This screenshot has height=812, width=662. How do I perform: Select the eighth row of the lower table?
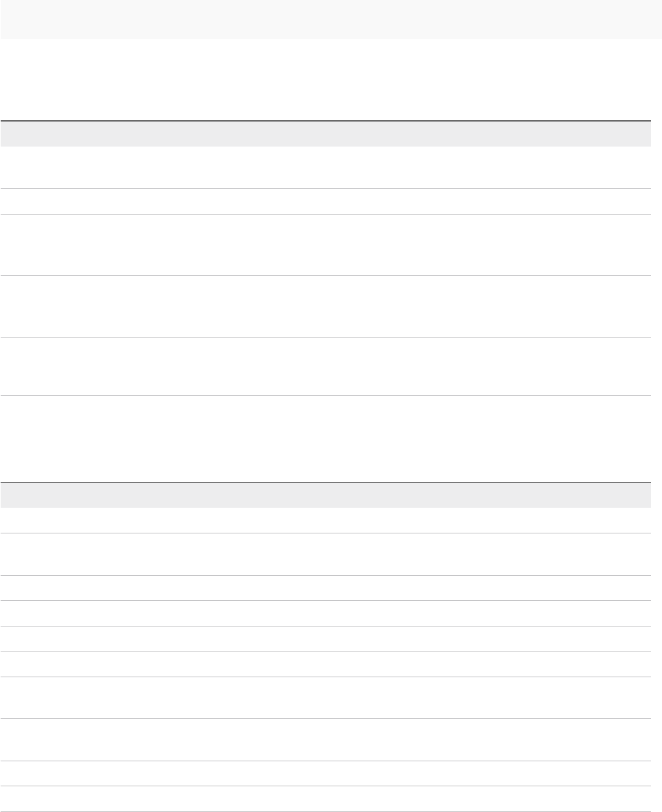pos(326,740)
